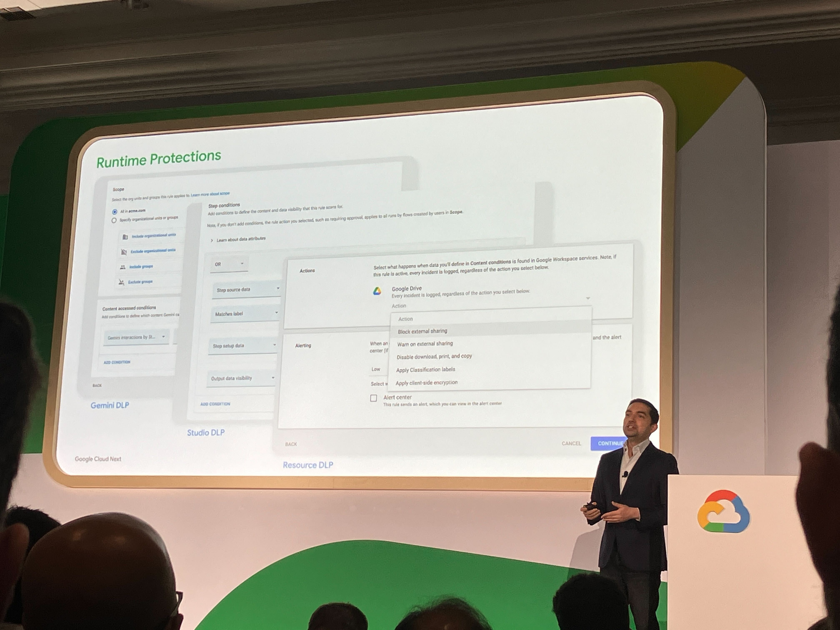840x630 pixels.
Task: Click the Exclude groups icon
Action: (121, 282)
